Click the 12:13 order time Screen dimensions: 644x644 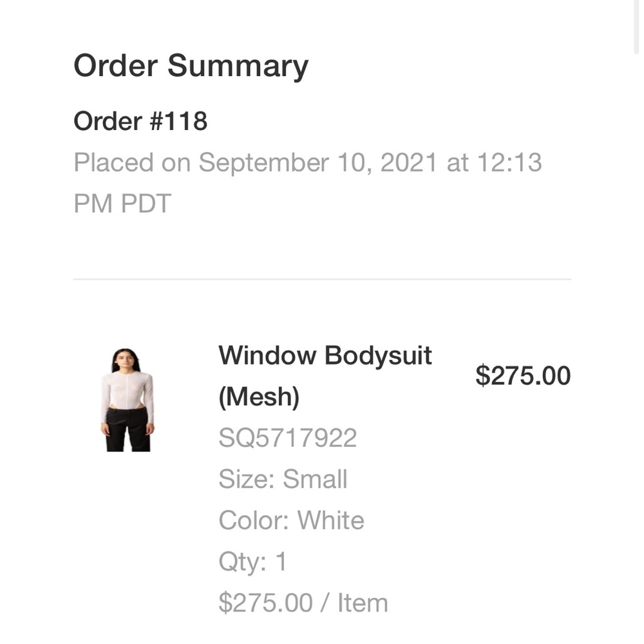tap(509, 163)
